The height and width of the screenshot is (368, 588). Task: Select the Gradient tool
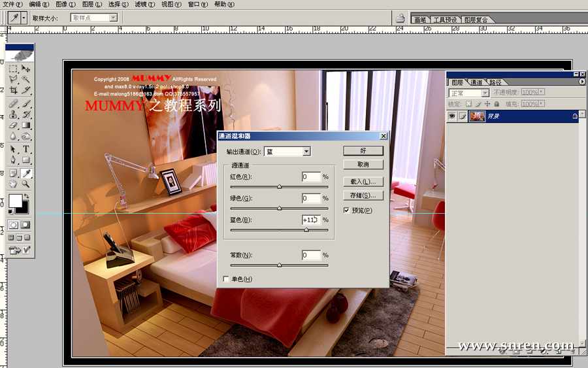click(25, 125)
